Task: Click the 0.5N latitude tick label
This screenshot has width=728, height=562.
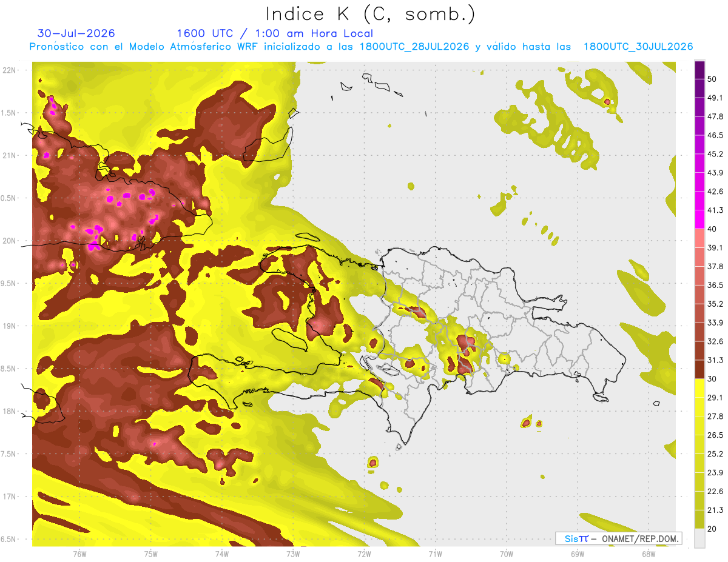Action: [x=8, y=198]
